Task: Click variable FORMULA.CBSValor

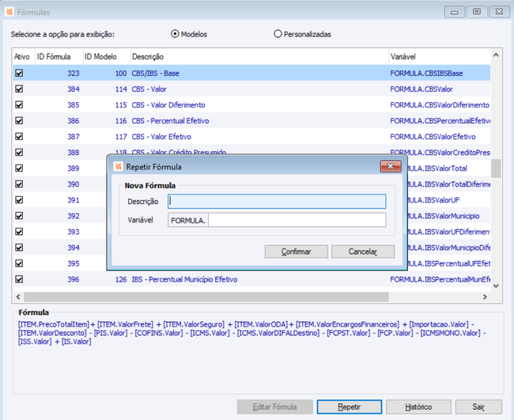Action: [421, 89]
